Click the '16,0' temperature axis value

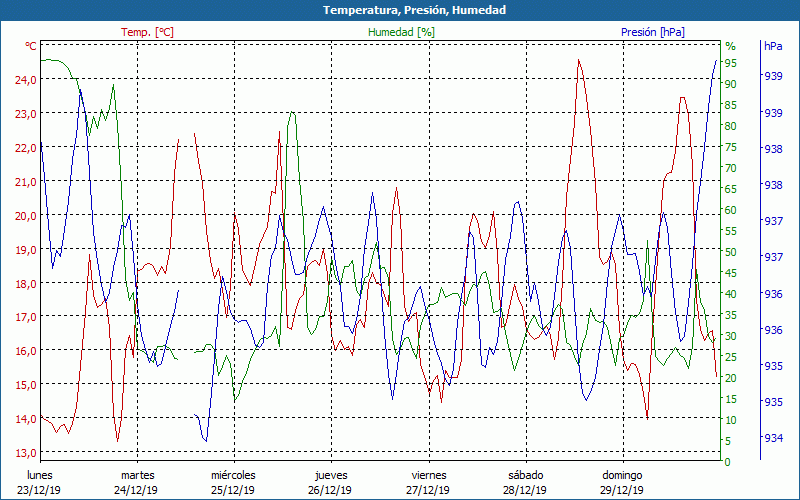pyautogui.click(x=26, y=351)
